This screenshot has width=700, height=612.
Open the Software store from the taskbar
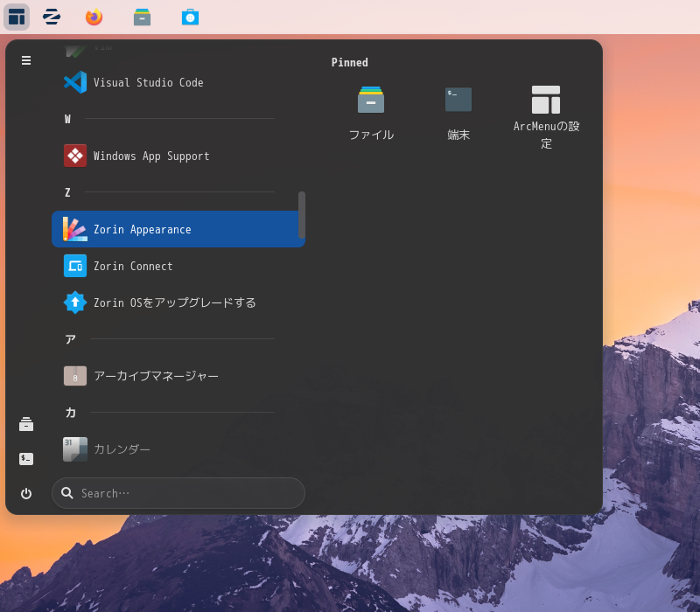pos(190,17)
